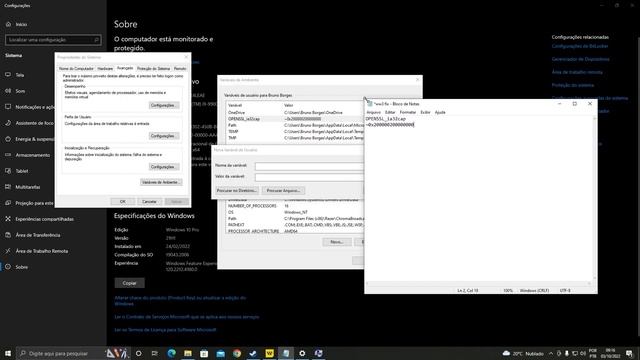The height and width of the screenshot is (360, 640).
Task: Open Energia e suspensão settings
Action: pos(30,139)
